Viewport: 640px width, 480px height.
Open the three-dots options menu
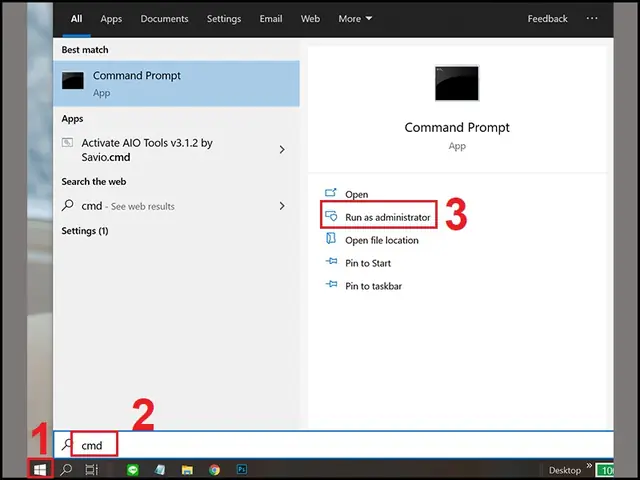pos(592,18)
